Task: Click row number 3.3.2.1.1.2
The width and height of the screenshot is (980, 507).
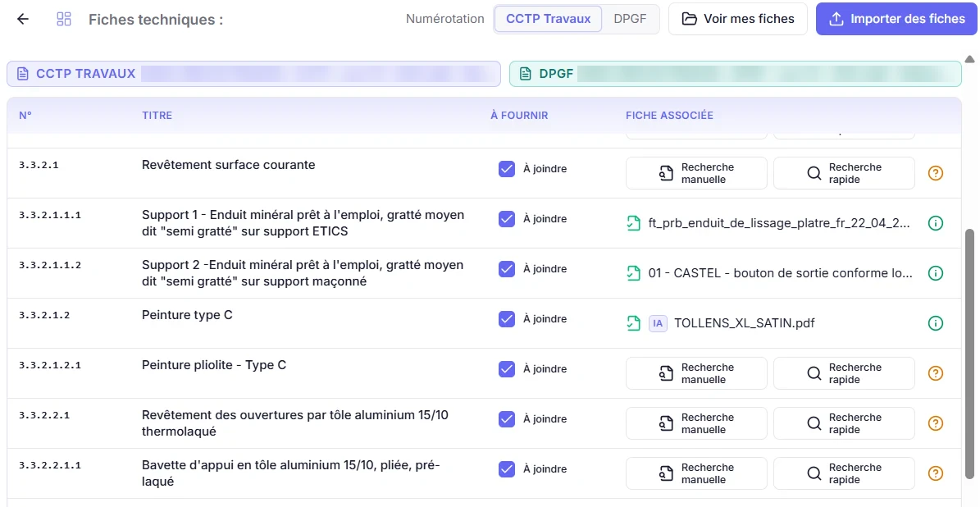Action: [x=50, y=266]
